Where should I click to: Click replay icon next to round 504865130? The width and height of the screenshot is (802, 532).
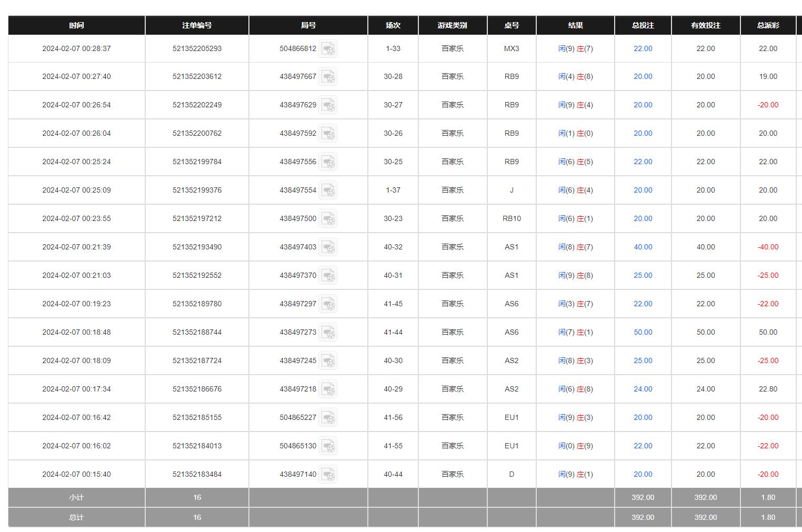(x=328, y=446)
